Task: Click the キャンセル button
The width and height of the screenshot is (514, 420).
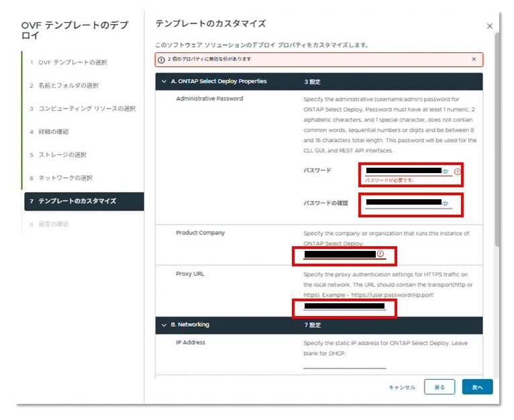Action: point(402,387)
